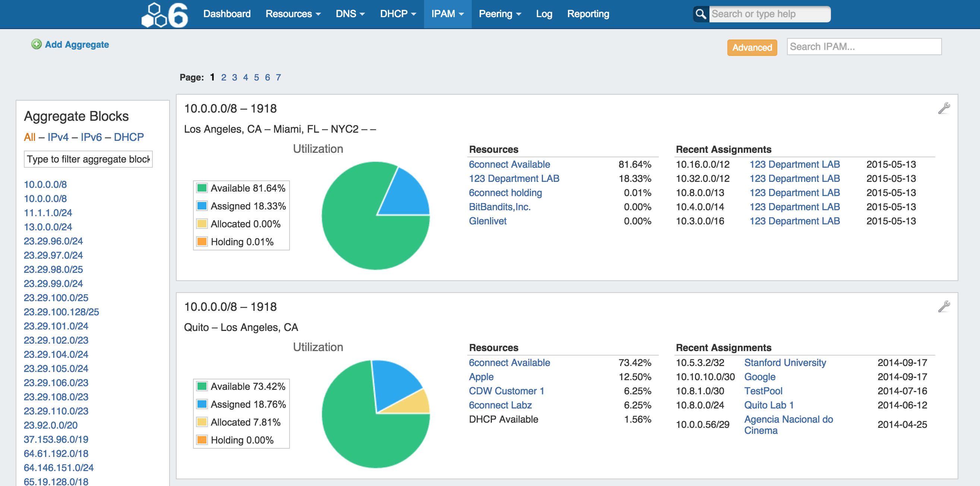Go to page 6

pos(268,77)
